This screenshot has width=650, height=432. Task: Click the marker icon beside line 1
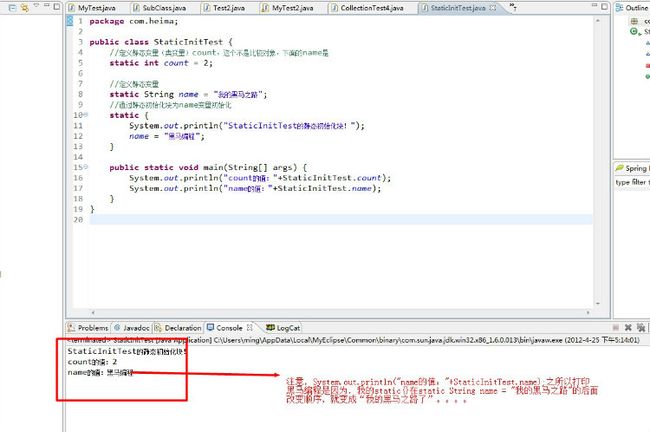pos(70,21)
